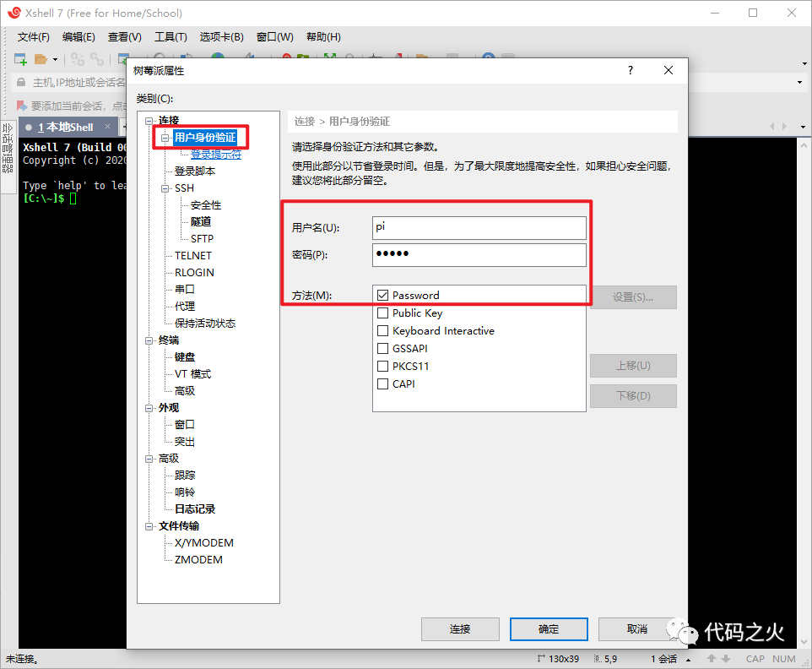
Task: Open the 查看(V) menu
Action: point(125,37)
